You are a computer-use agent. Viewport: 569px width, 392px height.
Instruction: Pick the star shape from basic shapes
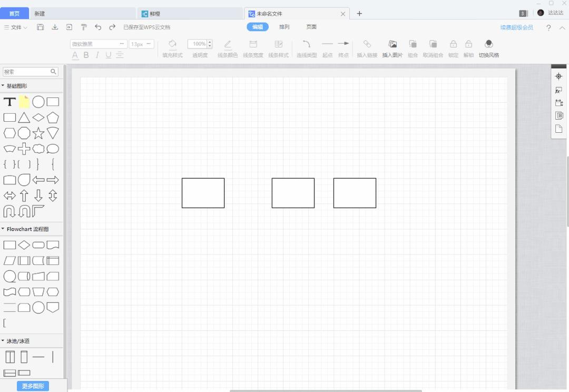click(x=38, y=133)
